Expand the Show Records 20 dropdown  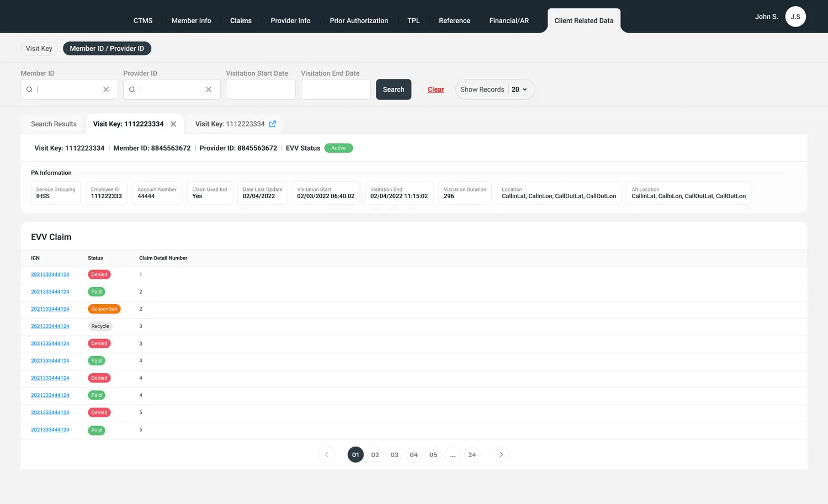pyautogui.click(x=495, y=89)
